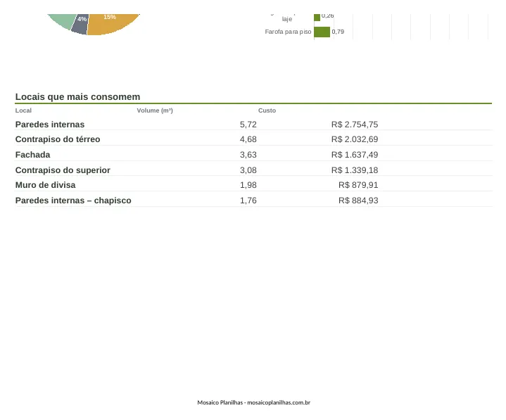The image size is (506, 420).
Task: Click 'Muro de divisa' row label
Action: click(x=45, y=185)
